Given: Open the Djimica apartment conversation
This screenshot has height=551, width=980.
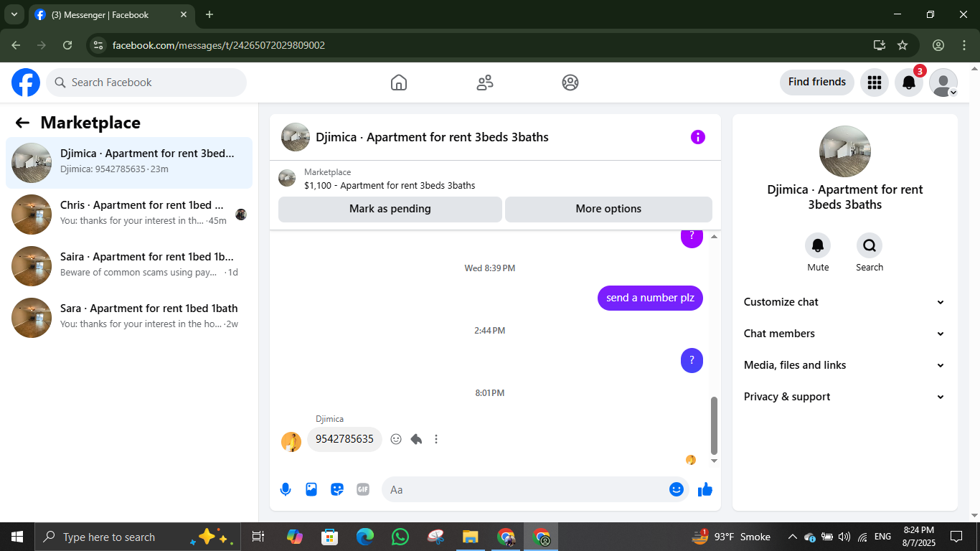Looking at the screenshot, I should pyautogui.click(x=129, y=163).
